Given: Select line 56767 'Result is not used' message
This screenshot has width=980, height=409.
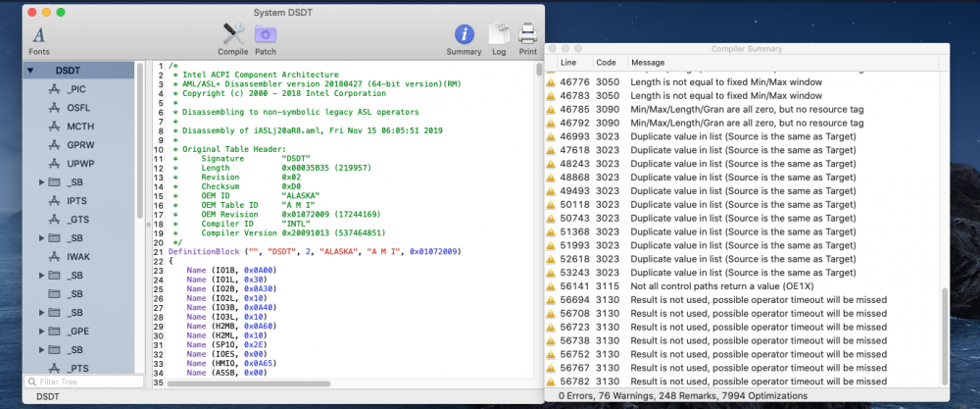Looking at the screenshot, I should pos(759,368).
